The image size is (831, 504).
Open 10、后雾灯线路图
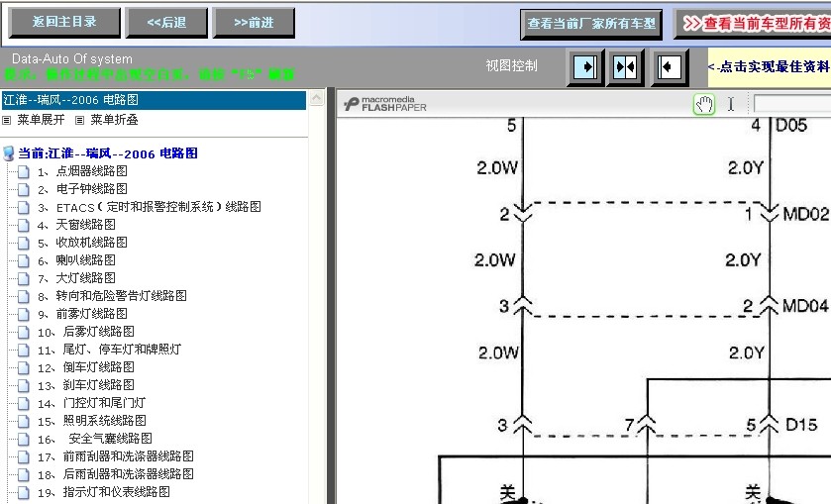coord(86,332)
